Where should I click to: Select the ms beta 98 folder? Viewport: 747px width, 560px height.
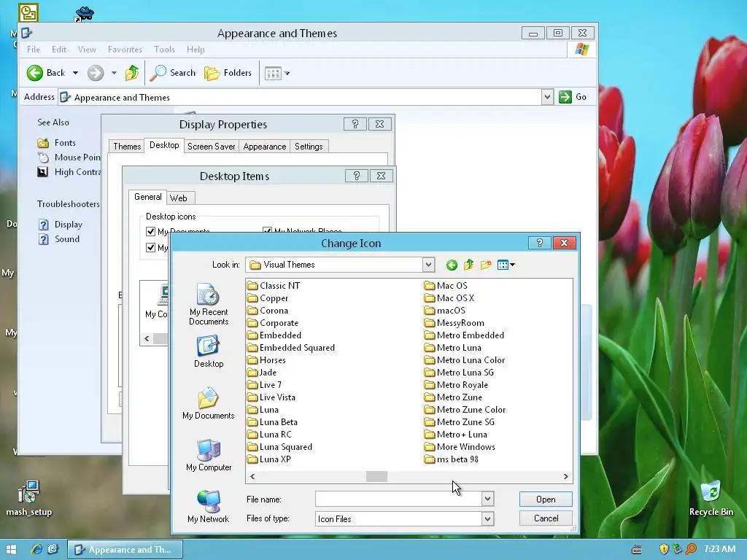(x=451, y=459)
